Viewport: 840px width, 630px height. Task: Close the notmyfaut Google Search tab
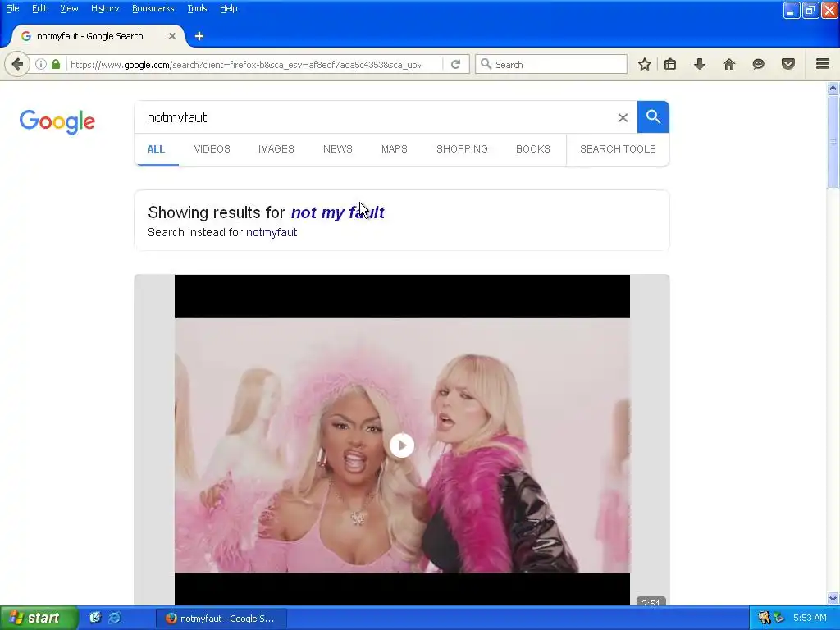click(x=172, y=36)
